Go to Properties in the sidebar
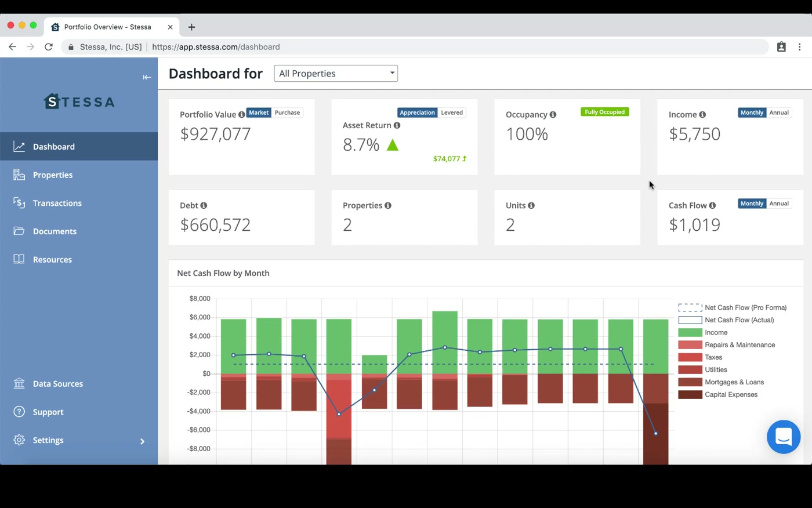This screenshot has height=508, width=812. point(79,175)
